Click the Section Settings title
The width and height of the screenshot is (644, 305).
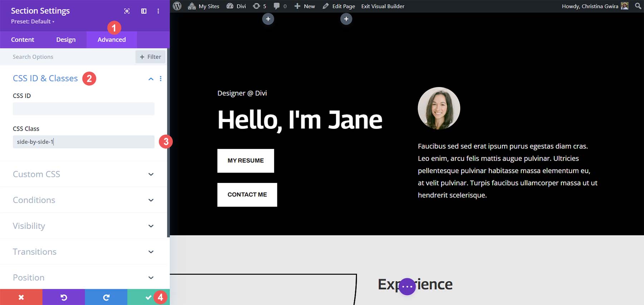click(40, 11)
